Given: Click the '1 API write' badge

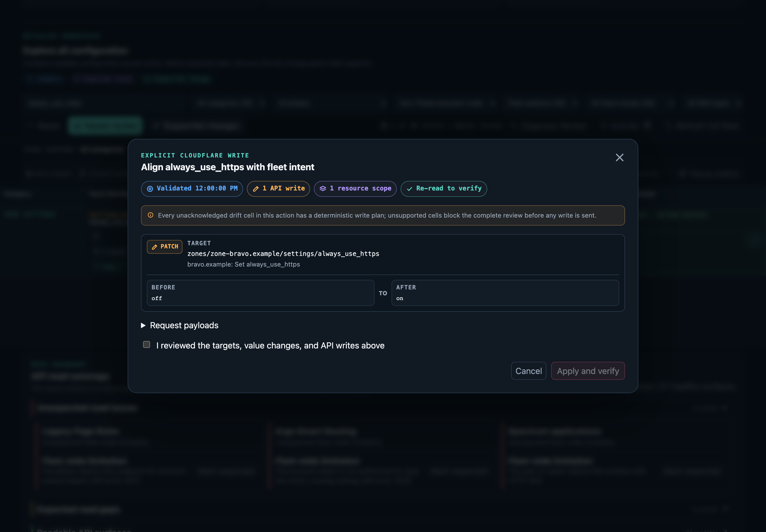Looking at the screenshot, I should click(x=278, y=189).
